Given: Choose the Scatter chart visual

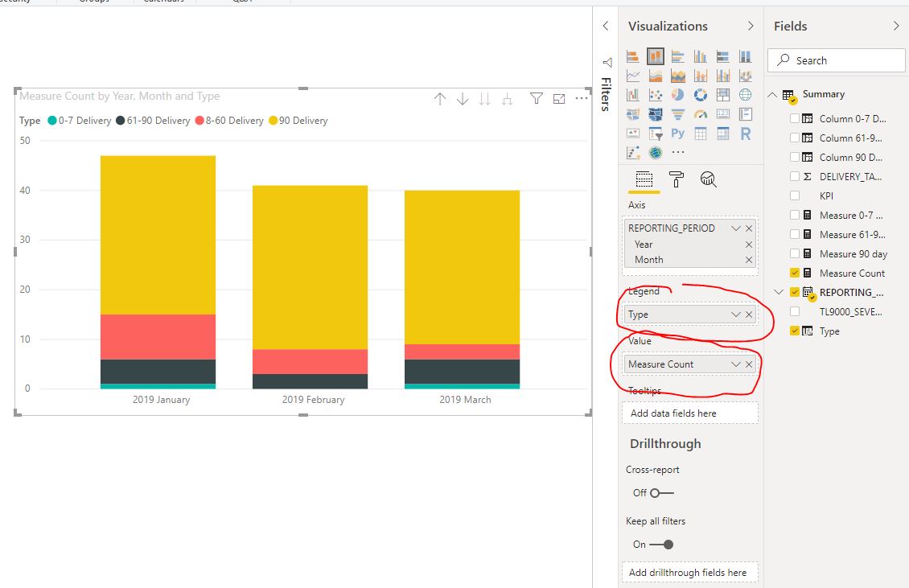Looking at the screenshot, I should (x=656, y=95).
